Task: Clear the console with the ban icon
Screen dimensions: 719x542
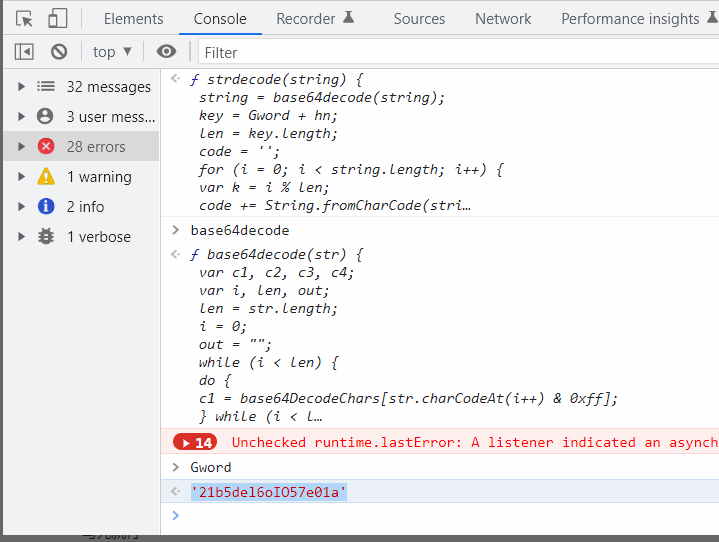Action: pyautogui.click(x=59, y=51)
